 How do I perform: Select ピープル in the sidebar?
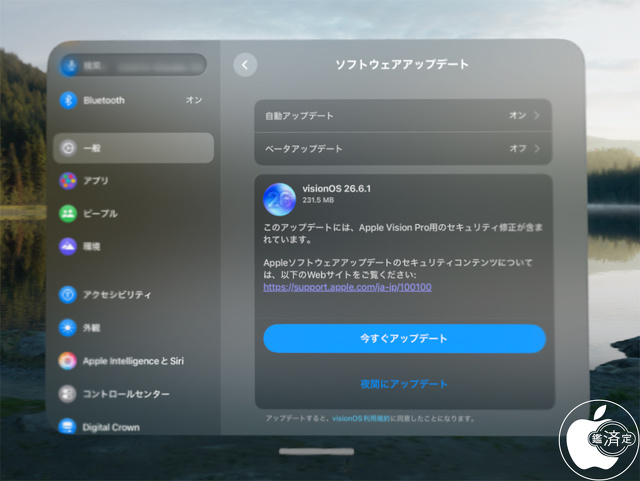[133, 213]
